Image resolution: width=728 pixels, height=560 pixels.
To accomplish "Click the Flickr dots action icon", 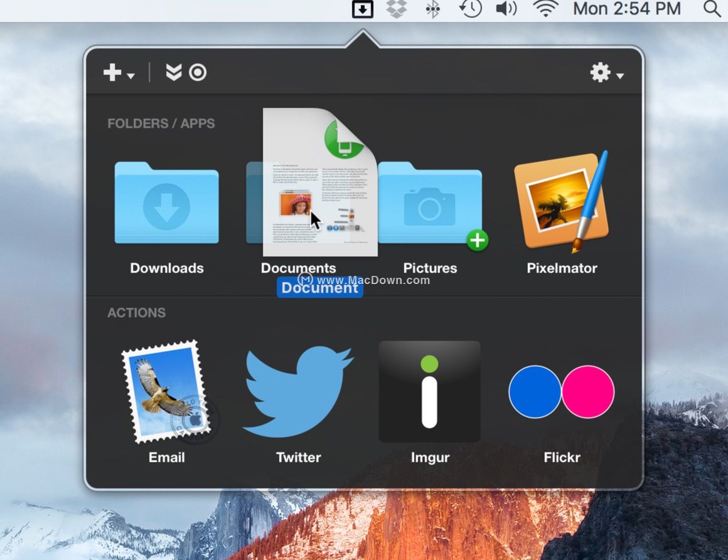I will click(x=562, y=391).
